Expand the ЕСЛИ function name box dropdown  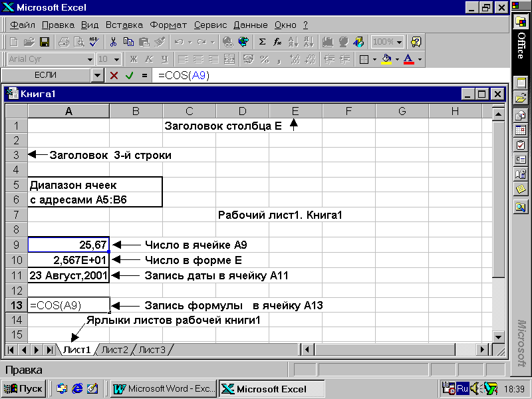tap(97, 75)
